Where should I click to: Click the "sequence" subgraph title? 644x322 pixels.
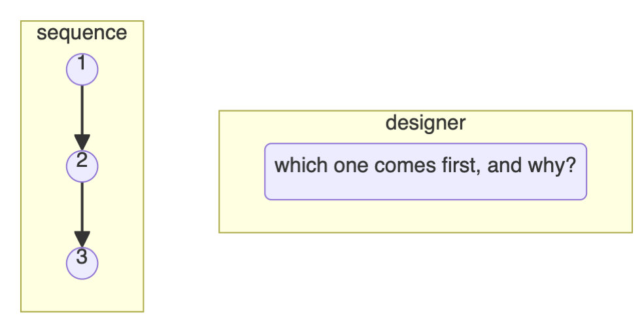click(82, 33)
